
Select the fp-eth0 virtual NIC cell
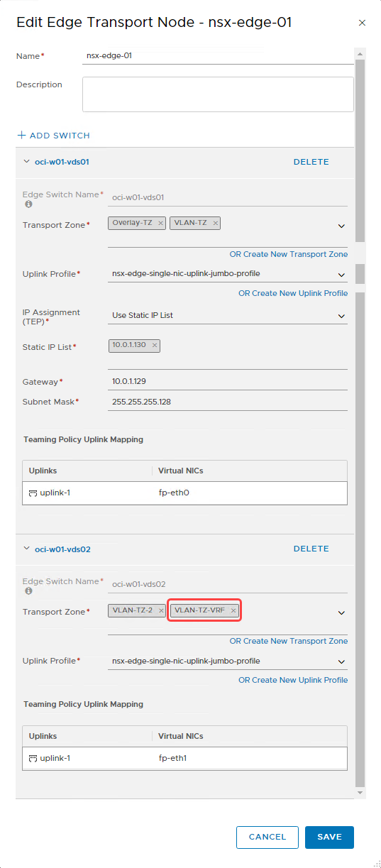[x=249, y=493]
